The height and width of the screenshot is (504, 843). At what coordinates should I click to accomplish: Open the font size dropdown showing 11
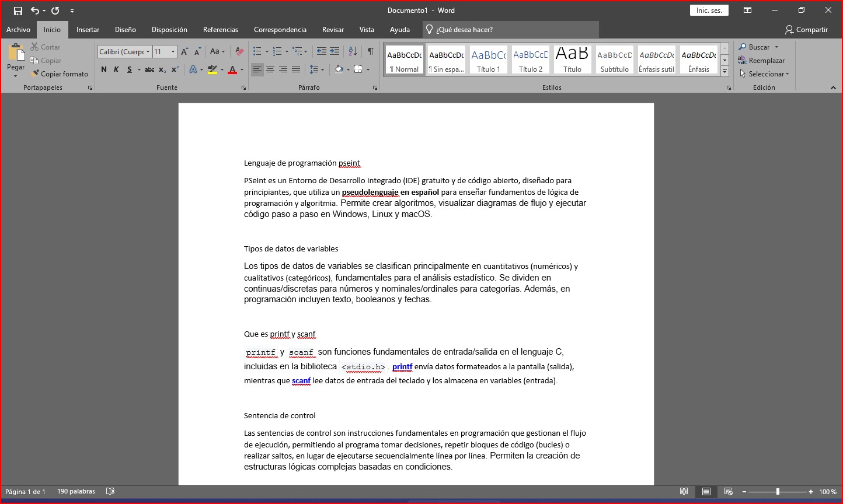[x=173, y=52]
